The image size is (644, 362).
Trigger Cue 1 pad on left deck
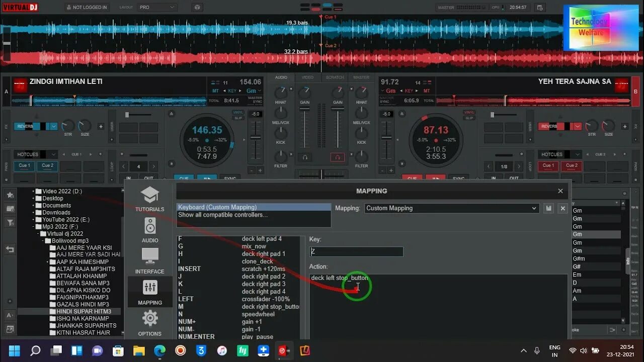click(24, 165)
